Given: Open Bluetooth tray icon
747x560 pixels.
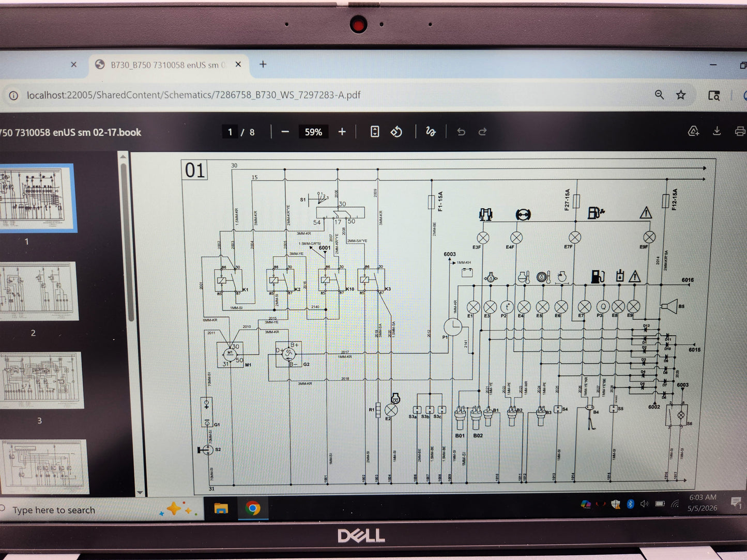Looking at the screenshot, I should (630, 504).
